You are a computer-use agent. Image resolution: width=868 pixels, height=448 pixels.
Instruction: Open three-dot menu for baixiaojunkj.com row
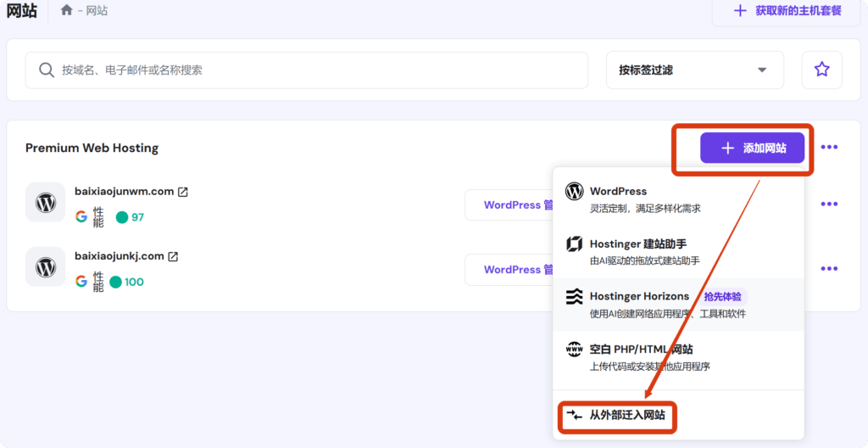pyautogui.click(x=829, y=269)
